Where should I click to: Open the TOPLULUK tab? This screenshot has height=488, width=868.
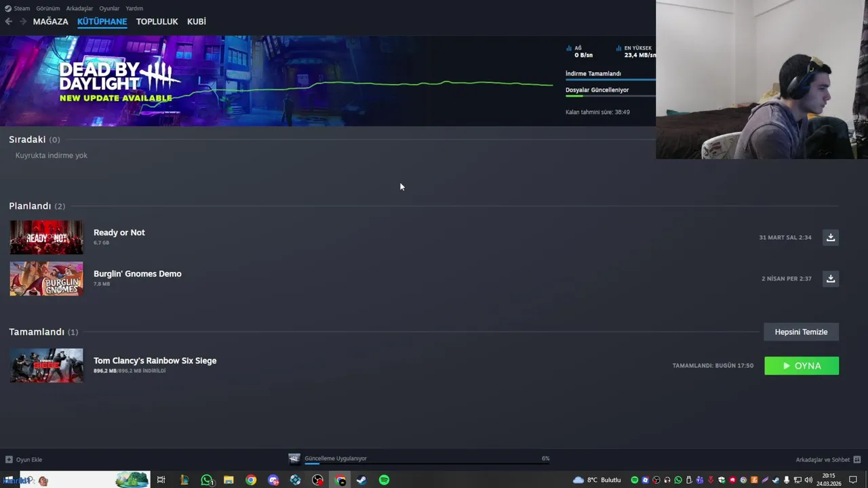[x=157, y=22]
